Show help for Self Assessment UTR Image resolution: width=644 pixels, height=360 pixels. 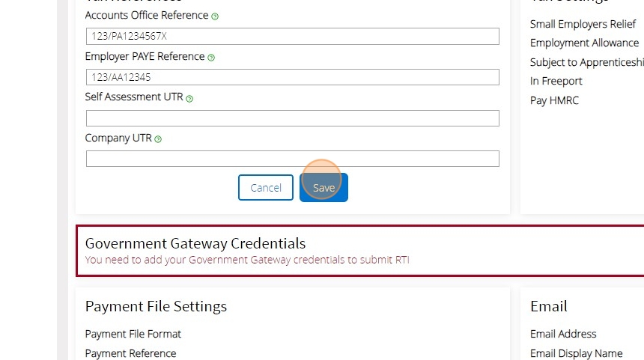[x=189, y=99]
